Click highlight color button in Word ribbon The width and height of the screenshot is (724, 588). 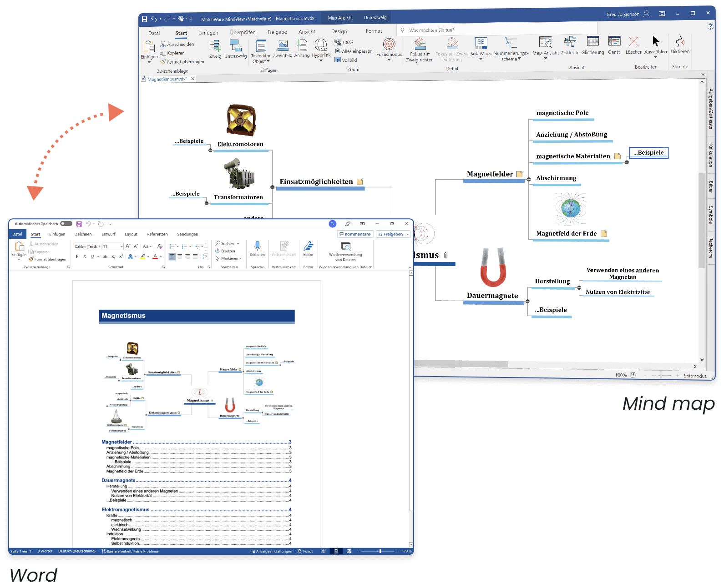(143, 256)
